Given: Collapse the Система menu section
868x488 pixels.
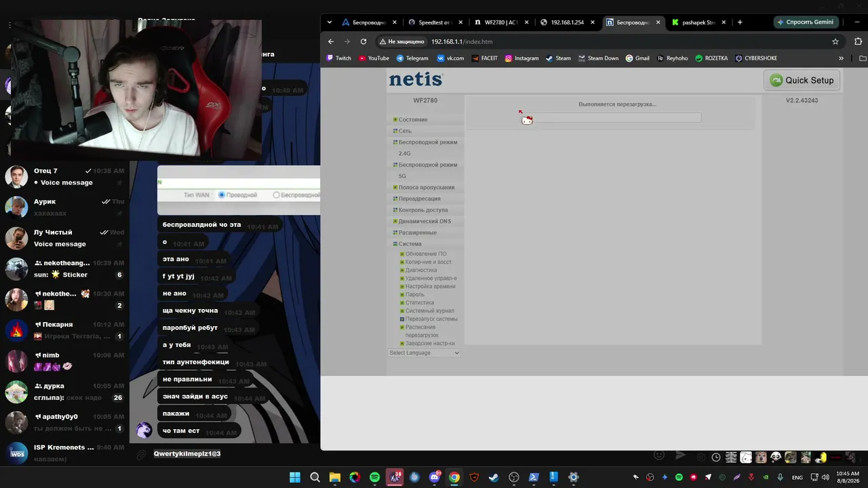Looking at the screenshot, I should [410, 244].
